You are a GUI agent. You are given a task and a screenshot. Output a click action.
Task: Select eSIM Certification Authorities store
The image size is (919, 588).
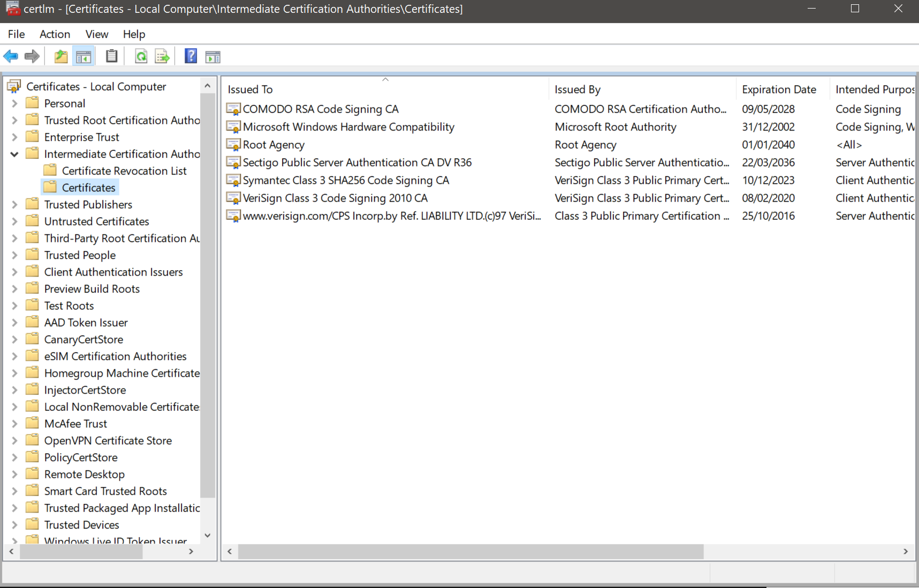(x=116, y=356)
